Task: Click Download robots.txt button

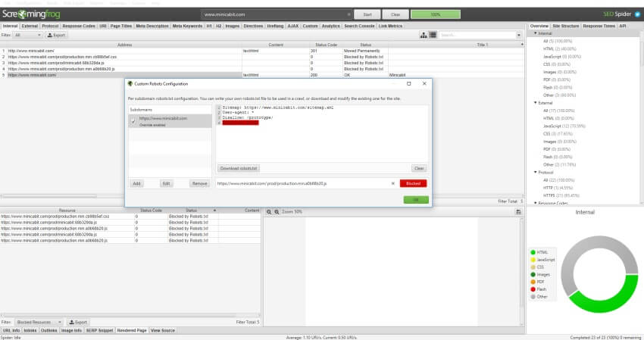Action: [239, 168]
